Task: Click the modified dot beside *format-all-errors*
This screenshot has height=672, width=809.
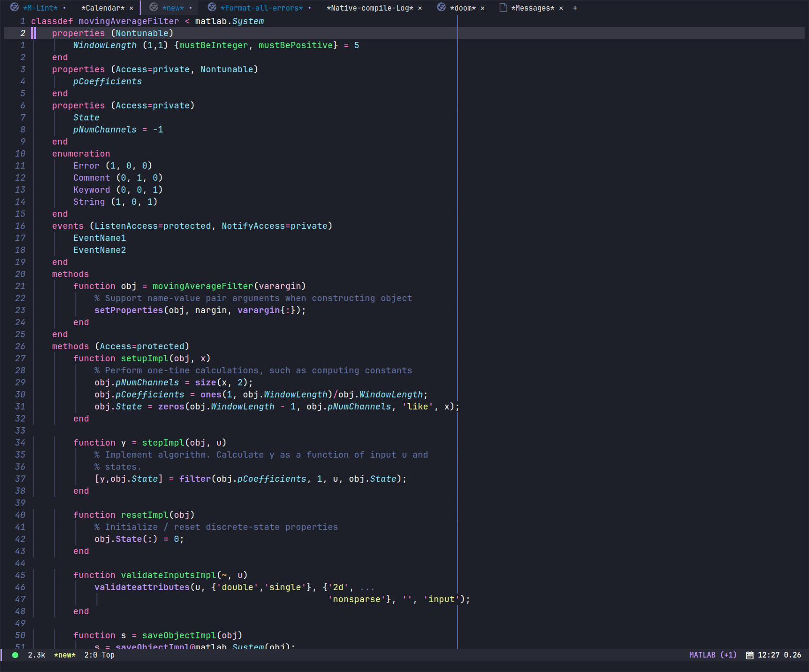Action: (310, 8)
